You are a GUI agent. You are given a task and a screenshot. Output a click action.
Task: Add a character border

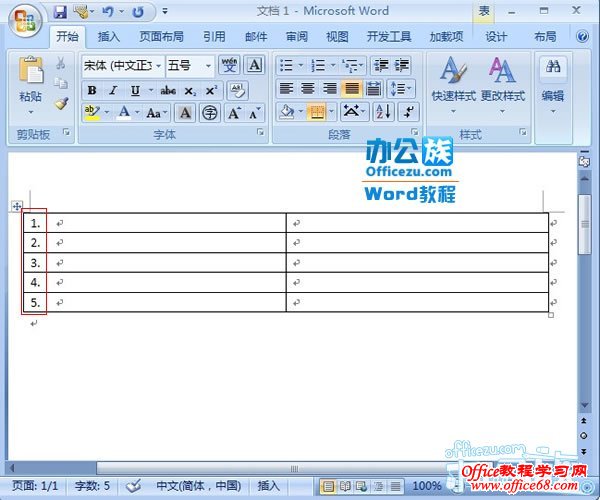click(254, 65)
